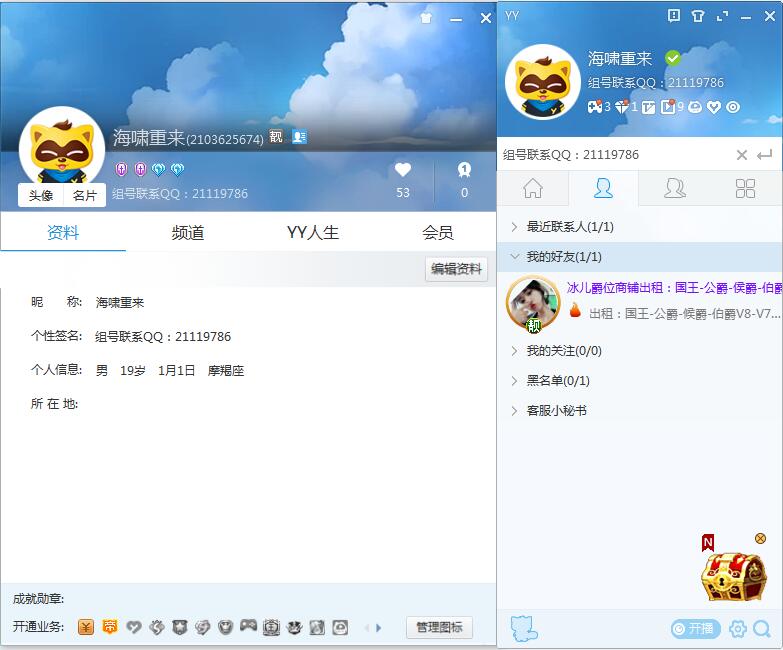Select friend 冰儿爵位商铺出租 in list

coord(640,303)
